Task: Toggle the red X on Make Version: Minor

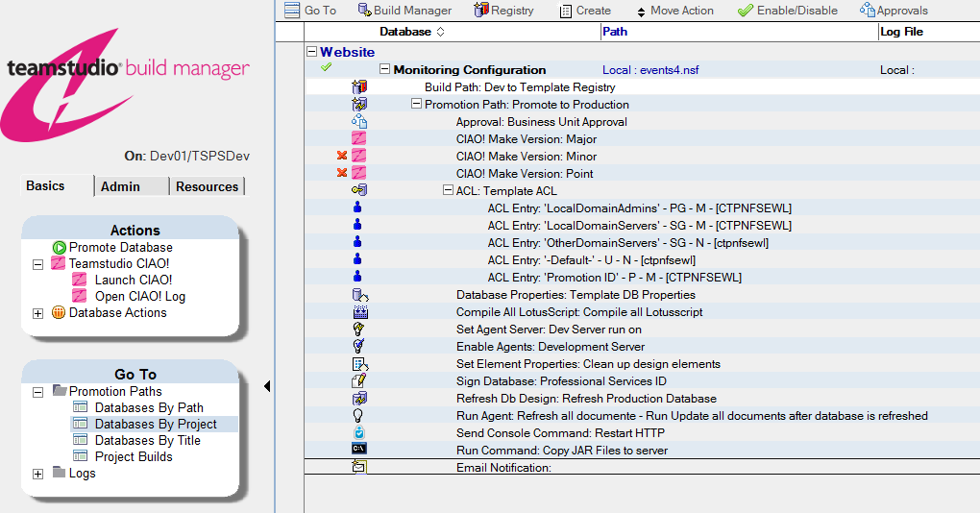Action: tap(342, 156)
